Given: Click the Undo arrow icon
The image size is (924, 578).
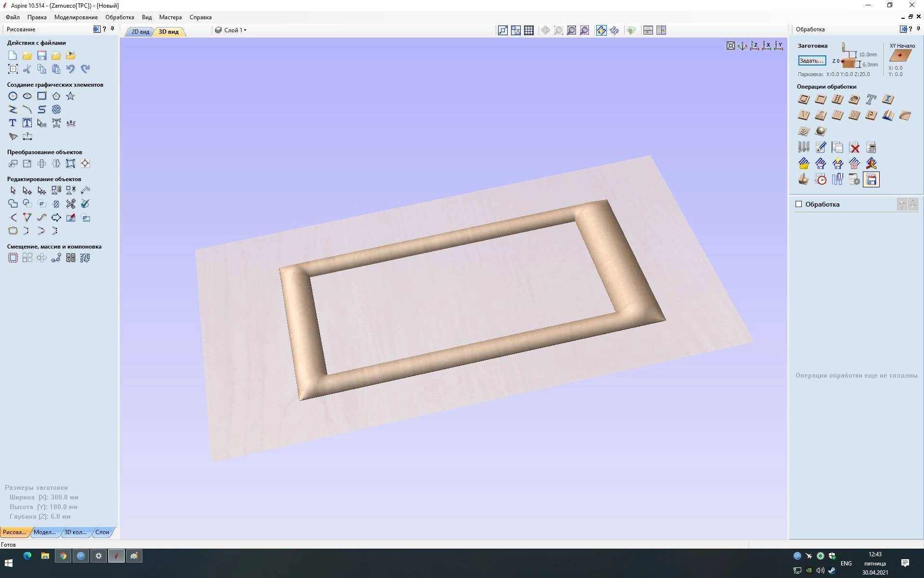Looking at the screenshot, I should (71, 69).
